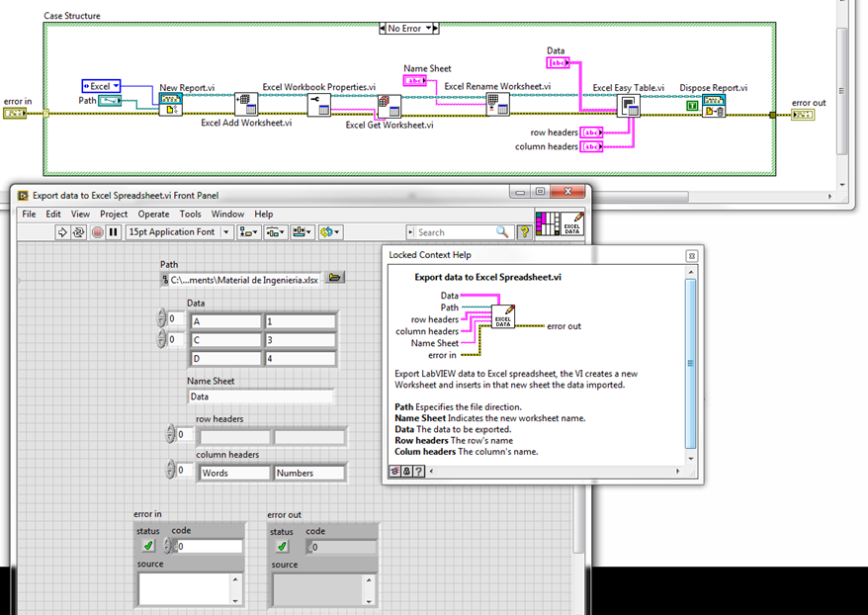This screenshot has width=868, height=615.
Task: Open the No Error case selector dropdown
Action: (409, 29)
